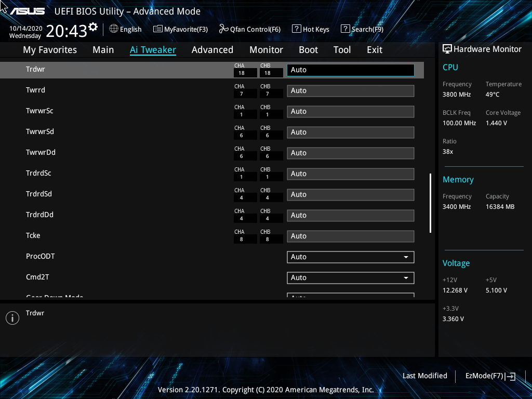The width and height of the screenshot is (532, 399).
Task: Select the ProcODT setting label
Action: pos(40,256)
